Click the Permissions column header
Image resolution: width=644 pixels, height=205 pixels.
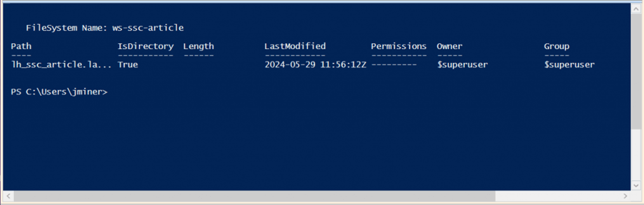tap(399, 46)
